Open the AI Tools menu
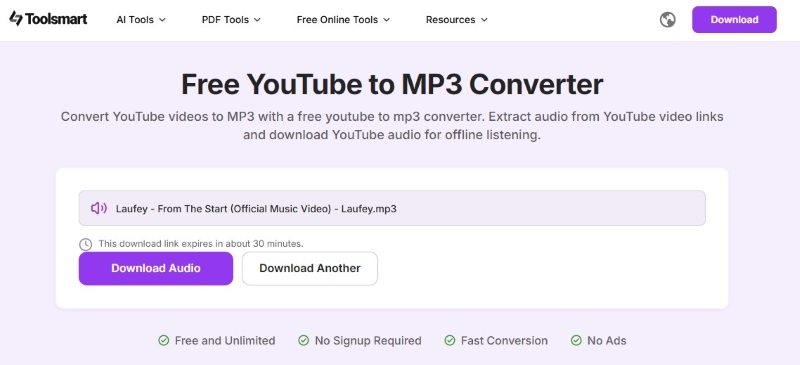800x365 pixels. (141, 20)
